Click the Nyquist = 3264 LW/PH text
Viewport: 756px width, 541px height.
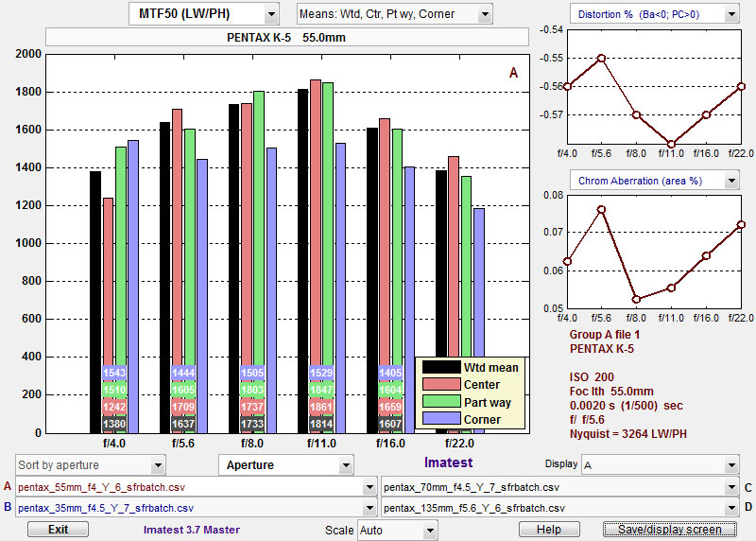(x=627, y=434)
